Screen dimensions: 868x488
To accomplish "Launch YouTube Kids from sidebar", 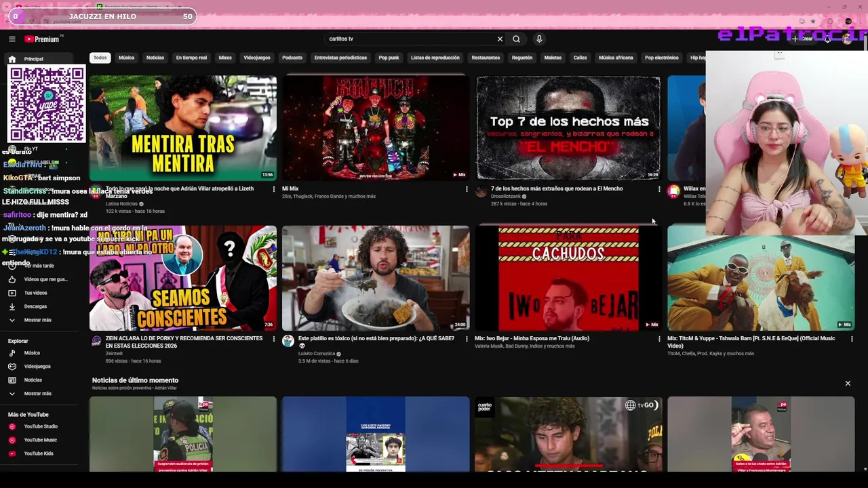I will (x=37, y=453).
